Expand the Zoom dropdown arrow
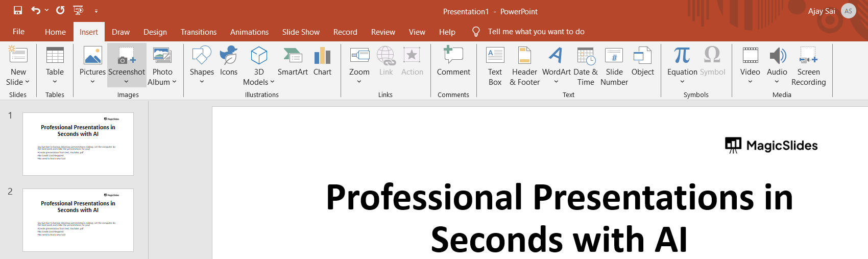This screenshot has width=868, height=259. coord(359,82)
